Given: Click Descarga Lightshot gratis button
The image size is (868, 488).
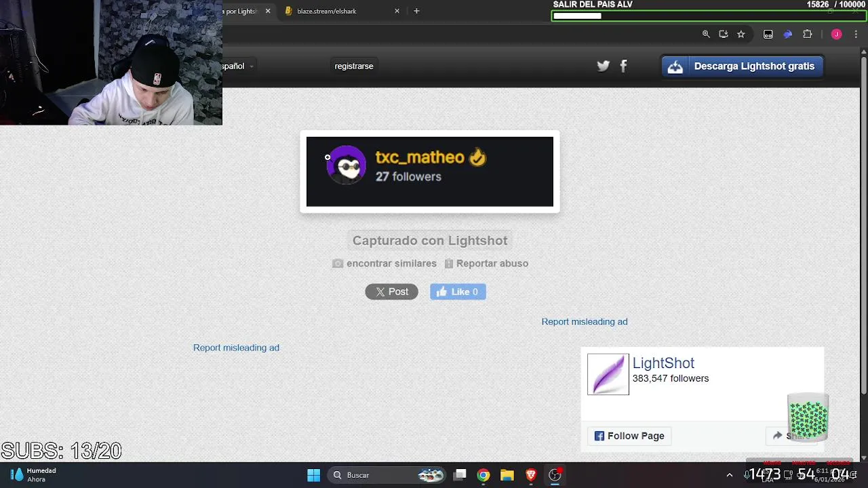Looking at the screenshot, I should [x=743, y=66].
